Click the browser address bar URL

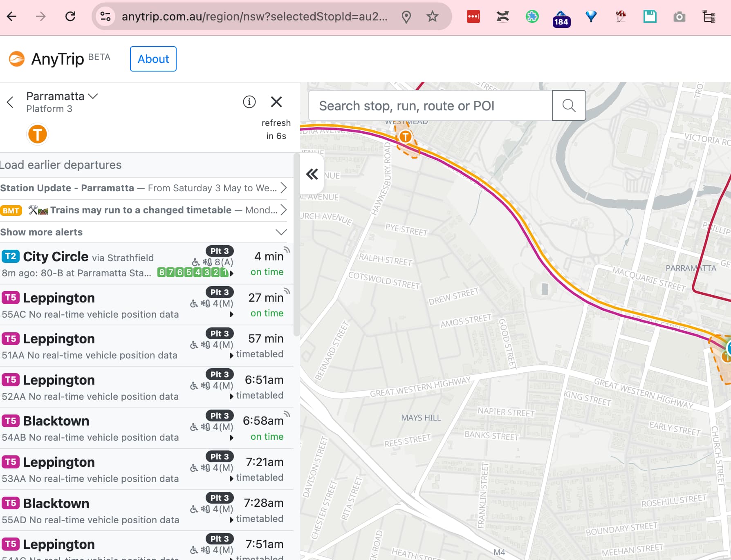[x=254, y=16]
